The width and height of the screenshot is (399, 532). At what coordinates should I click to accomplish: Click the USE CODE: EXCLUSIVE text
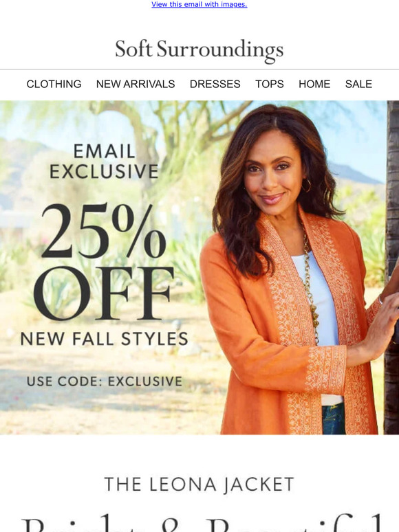105,381
